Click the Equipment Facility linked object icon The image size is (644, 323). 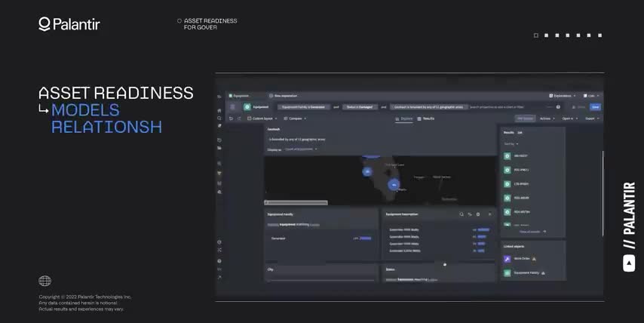tap(508, 272)
